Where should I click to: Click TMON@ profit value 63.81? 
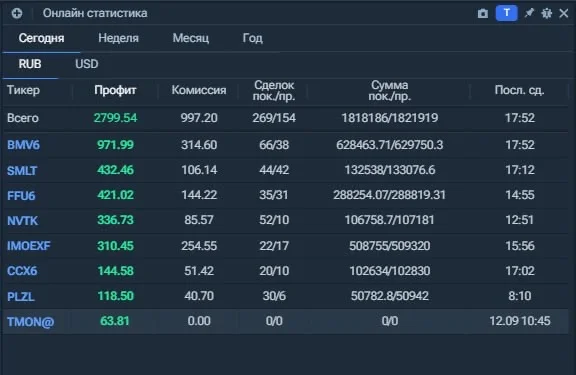(x=115, y=321)
